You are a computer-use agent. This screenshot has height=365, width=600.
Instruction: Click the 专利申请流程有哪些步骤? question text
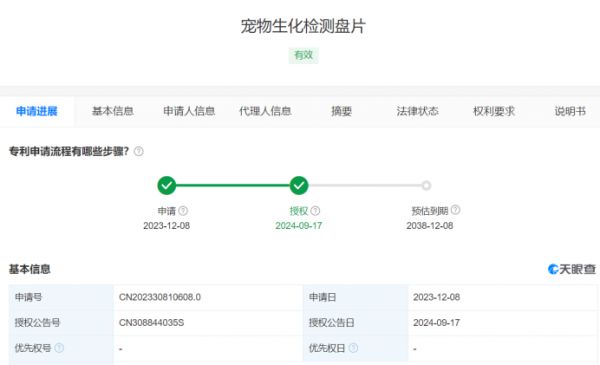pos(69,152)
